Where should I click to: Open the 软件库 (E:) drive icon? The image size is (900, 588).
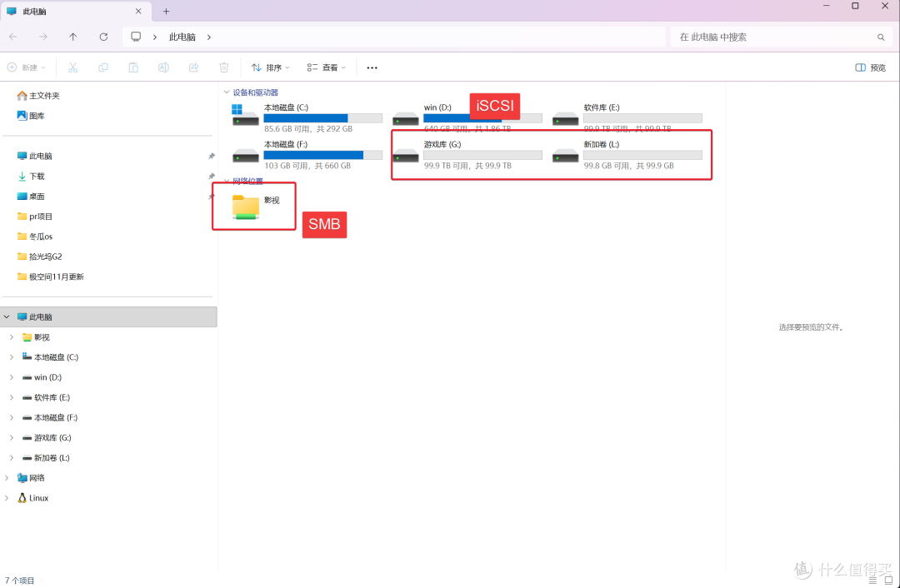point(565,119)
